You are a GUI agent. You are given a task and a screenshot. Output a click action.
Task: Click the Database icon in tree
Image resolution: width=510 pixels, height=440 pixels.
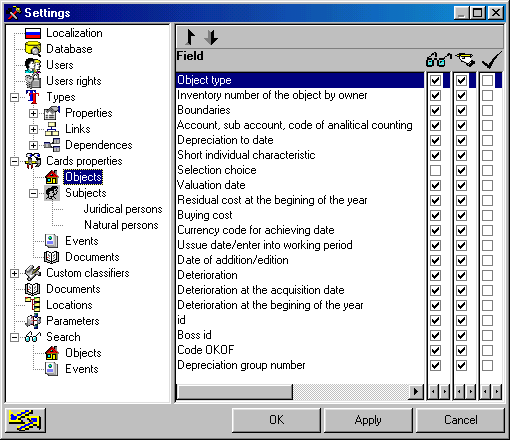33,49
